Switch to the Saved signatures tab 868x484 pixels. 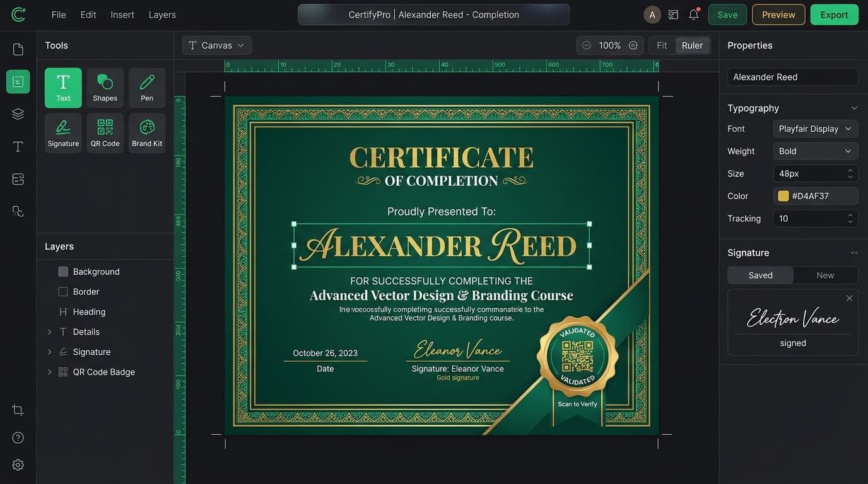pos(760,275)
